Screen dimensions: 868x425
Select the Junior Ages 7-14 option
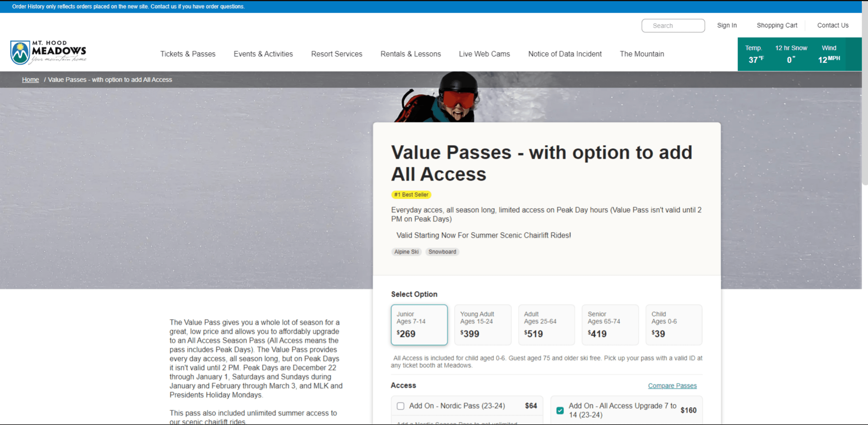coord(419,325)
